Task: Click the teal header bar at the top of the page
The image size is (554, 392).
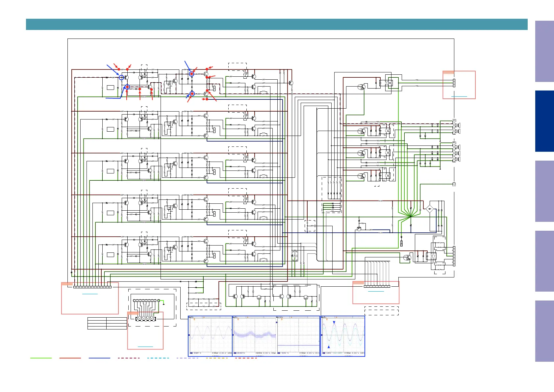Action: click(x=277, y=24)
